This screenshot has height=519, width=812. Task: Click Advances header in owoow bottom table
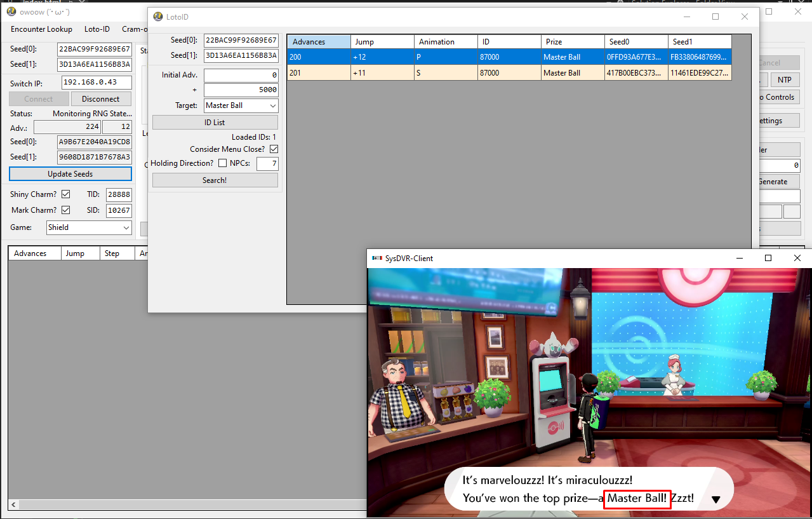(35, 253)
